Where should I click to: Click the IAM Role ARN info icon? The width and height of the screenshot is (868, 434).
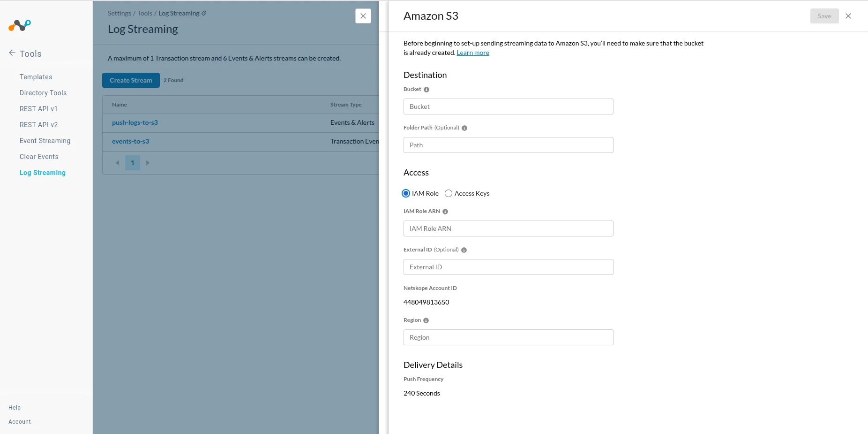[x=445, y=212]
